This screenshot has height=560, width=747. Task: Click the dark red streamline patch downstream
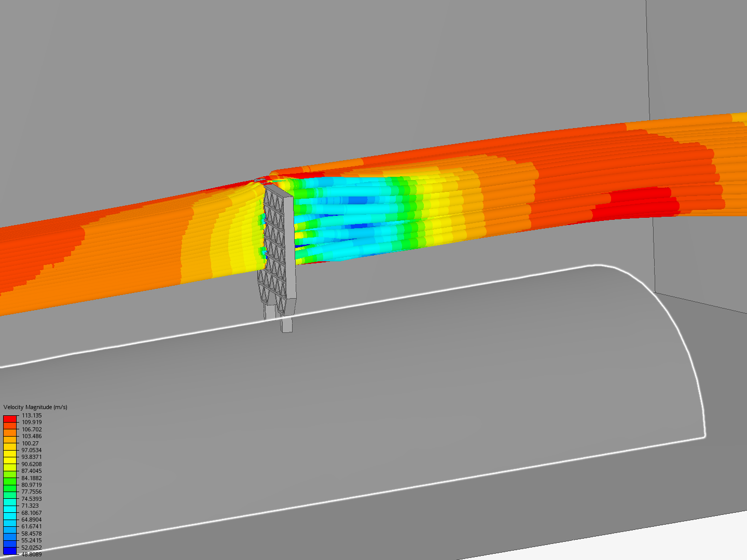tap(635, 203)
